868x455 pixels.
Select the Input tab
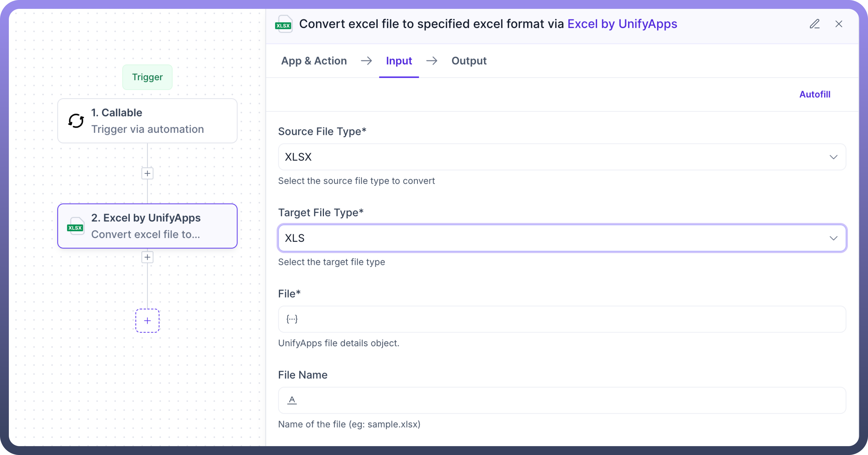(x=399, y=61)
